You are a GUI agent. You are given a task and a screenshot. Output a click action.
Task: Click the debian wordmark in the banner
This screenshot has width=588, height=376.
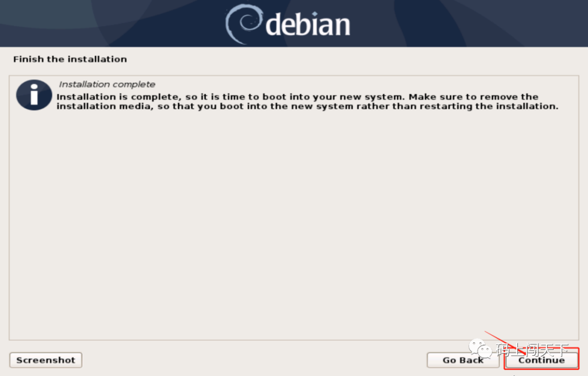(308, 24)
